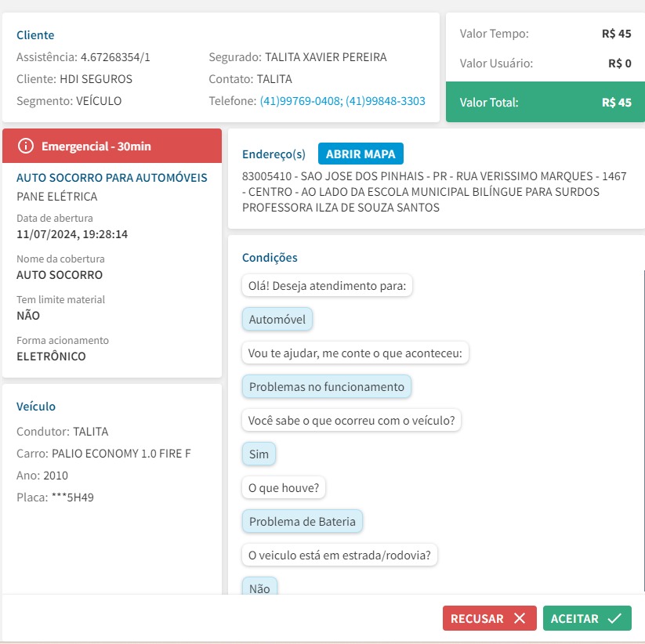The image size is (645, 644).
Task: Select the Problemas no funcionamento chip
Action: pos(327,386)
